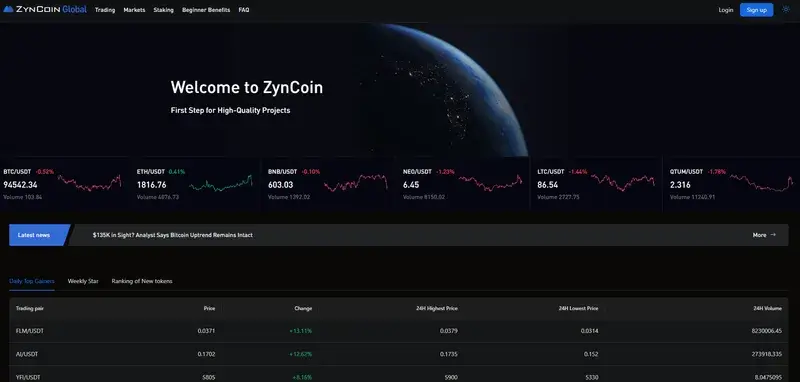Click the Login link
Viewport: 800px width, 382px height.
726,10
